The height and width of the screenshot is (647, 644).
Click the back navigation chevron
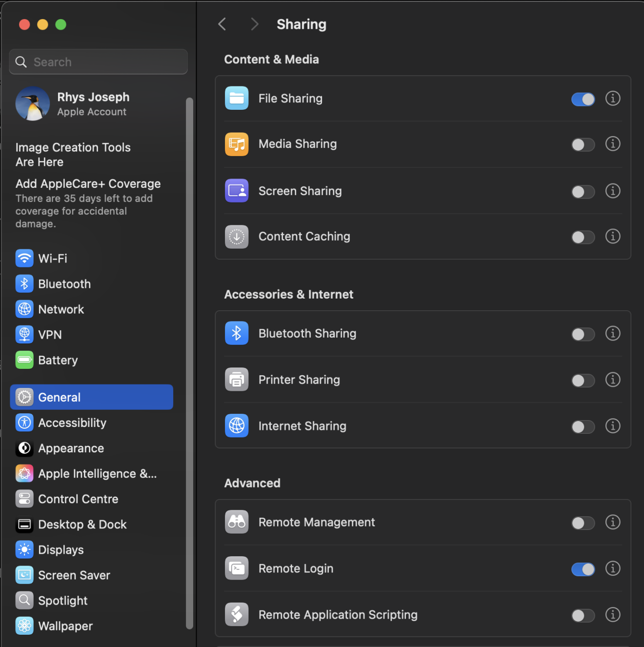coord(222,24)
